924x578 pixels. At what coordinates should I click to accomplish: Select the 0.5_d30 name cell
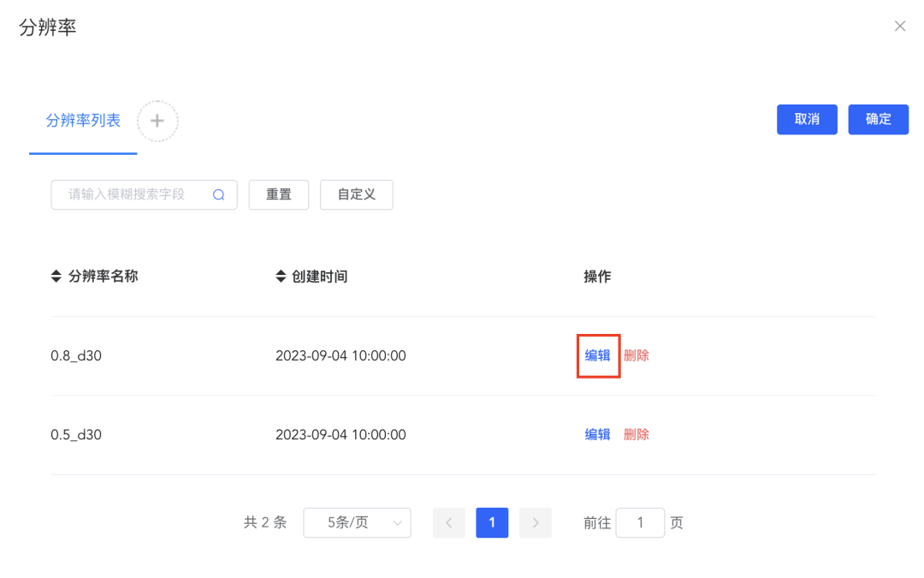tap(76, 435)
